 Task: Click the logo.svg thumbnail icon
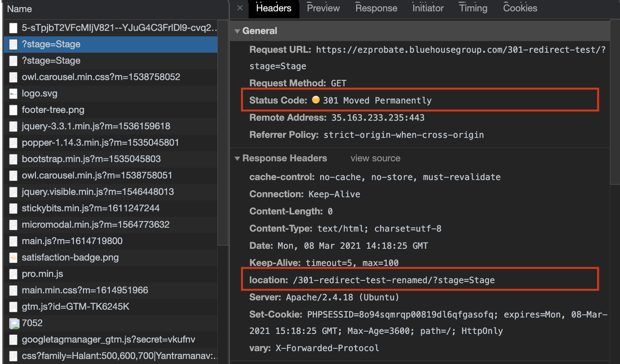click(13, 94)
